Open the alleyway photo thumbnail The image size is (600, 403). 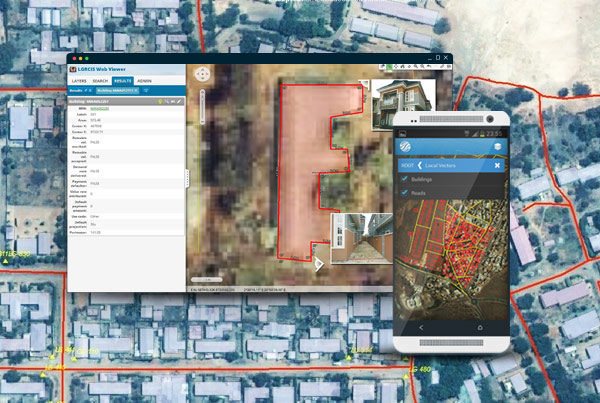point(362,238)
